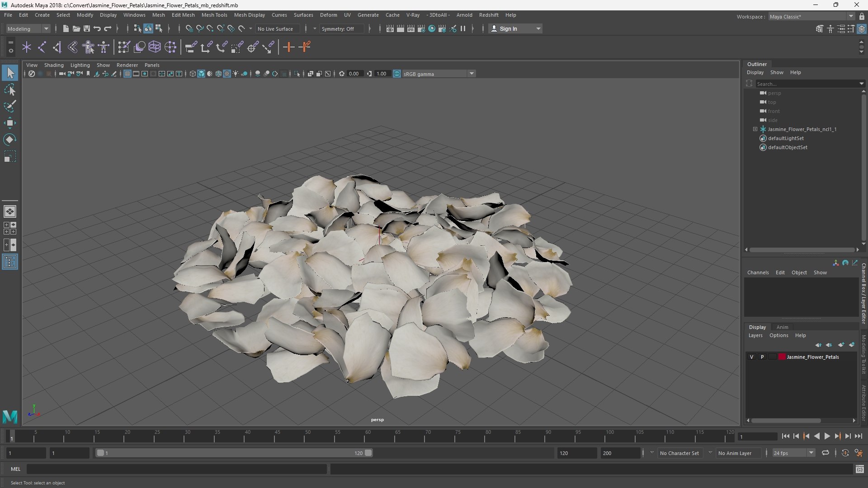Click the orange plus shelf icon
The width and height of the screenshot is (868, 488).
pyautogui.click(x=288, y=47)
